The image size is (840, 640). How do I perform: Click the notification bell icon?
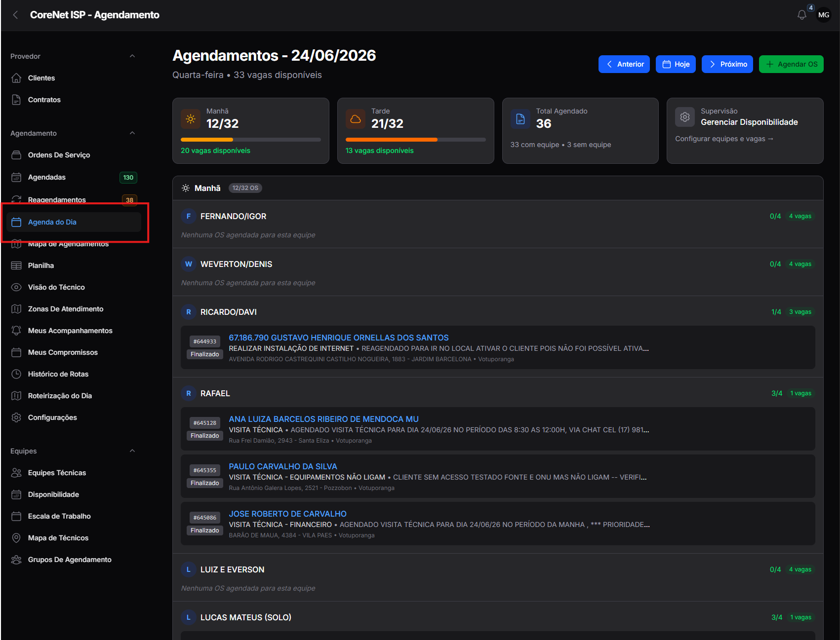(x=801, y=15)
